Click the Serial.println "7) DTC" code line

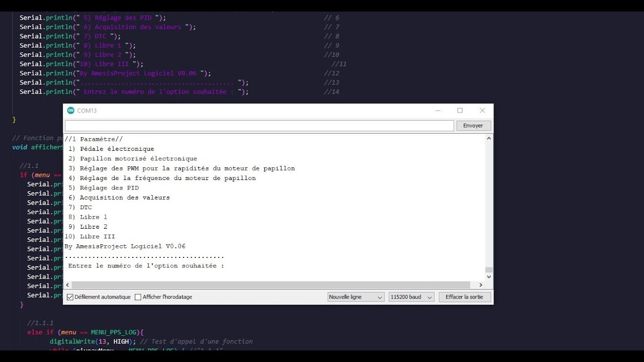(70, 36)
